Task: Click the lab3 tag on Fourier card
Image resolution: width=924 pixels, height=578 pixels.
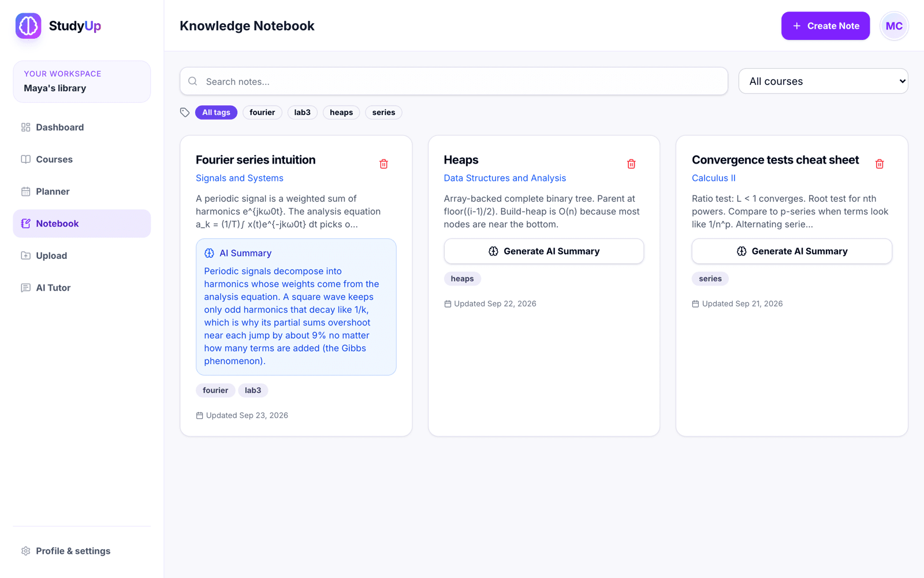Action: point(253,391)
